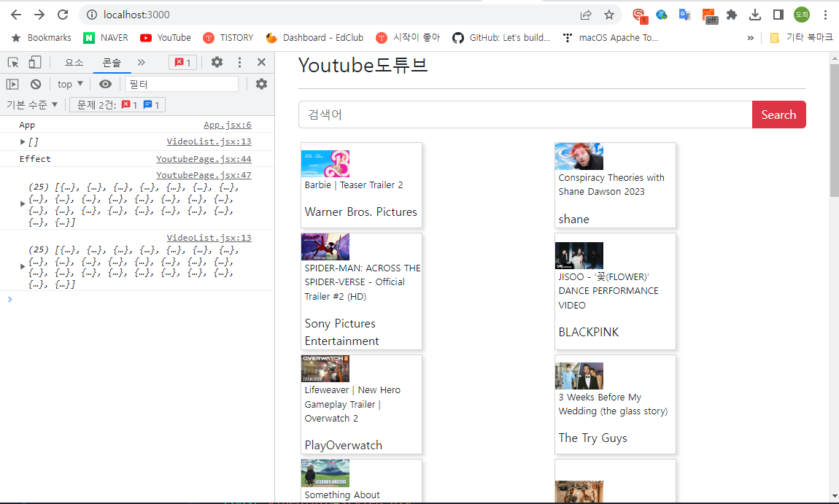Open console settings gear
The image size is (839, 504).
click(x=261, y=84)
